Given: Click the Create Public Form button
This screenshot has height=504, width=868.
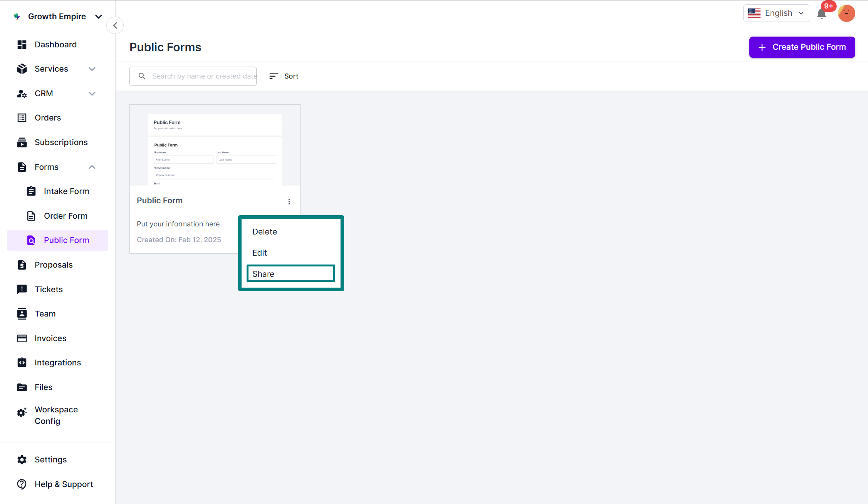Looking at the screenshot, I should [802, 47].
